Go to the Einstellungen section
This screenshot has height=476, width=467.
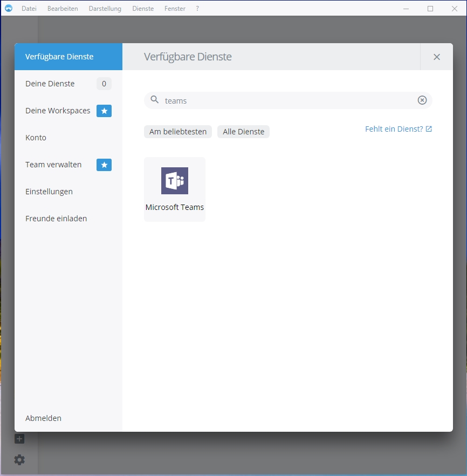click(x=49, y=192)
